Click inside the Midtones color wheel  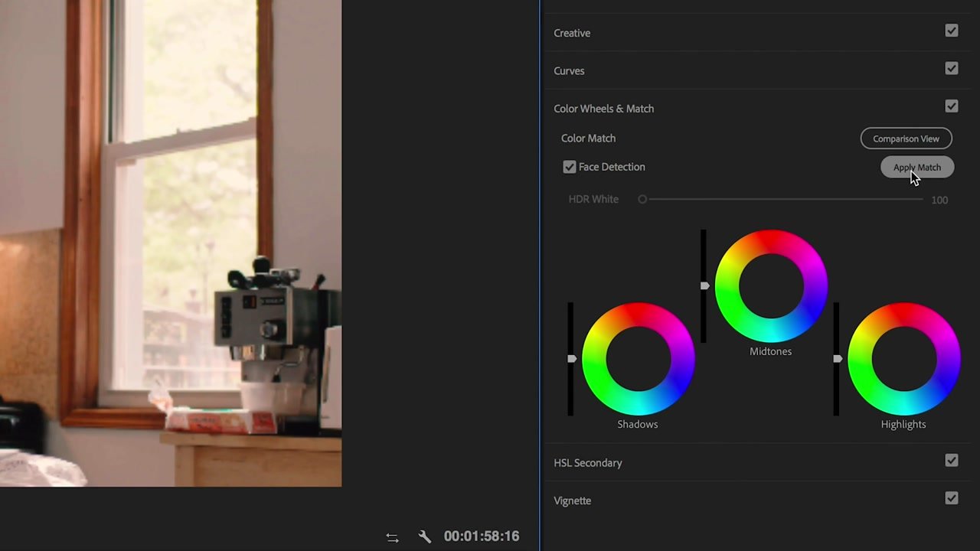point(771,285)
